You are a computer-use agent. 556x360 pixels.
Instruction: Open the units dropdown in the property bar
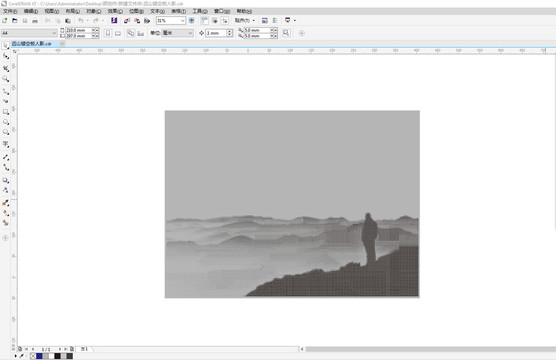click(x=177, y=33)
